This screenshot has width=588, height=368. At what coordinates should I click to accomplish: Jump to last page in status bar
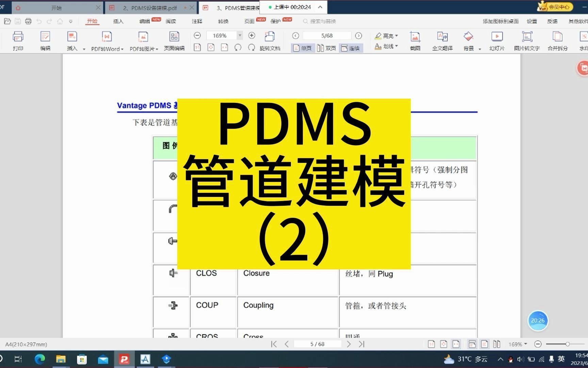click(361, 344)
